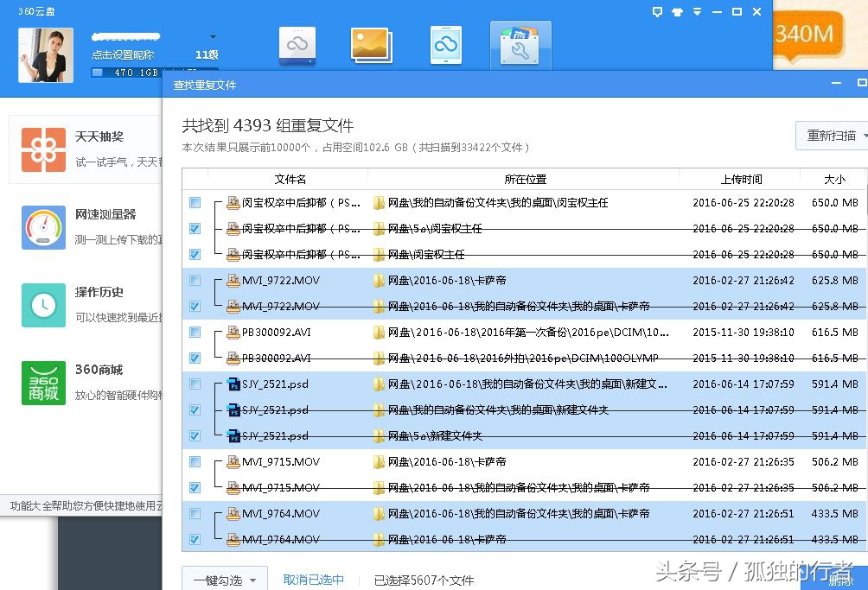Sort by the 上传时间 column header
The width and height of the screenshot is (868, 590).
point(742,180)
